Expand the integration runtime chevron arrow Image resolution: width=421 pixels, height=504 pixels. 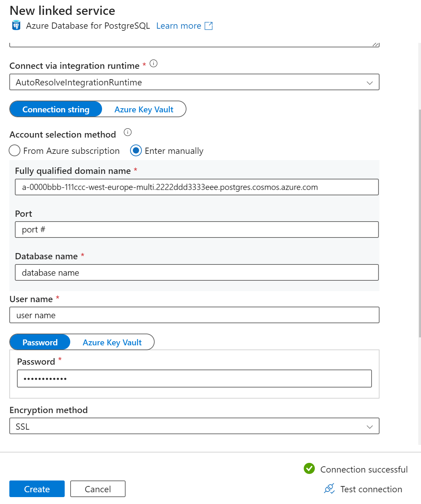[x=369, y=82]
